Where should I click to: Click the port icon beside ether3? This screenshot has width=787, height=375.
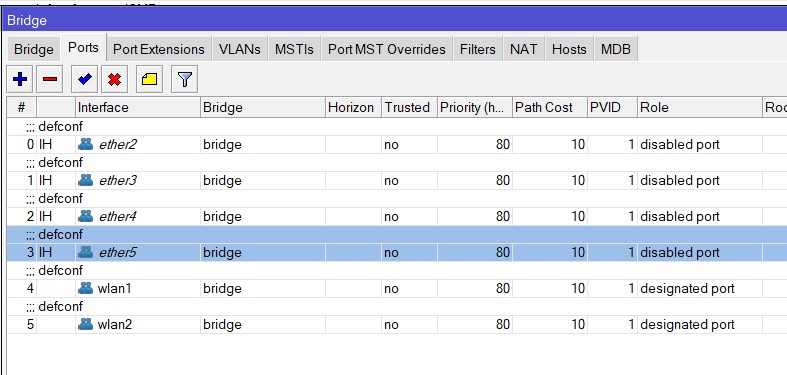click(86, 180)
